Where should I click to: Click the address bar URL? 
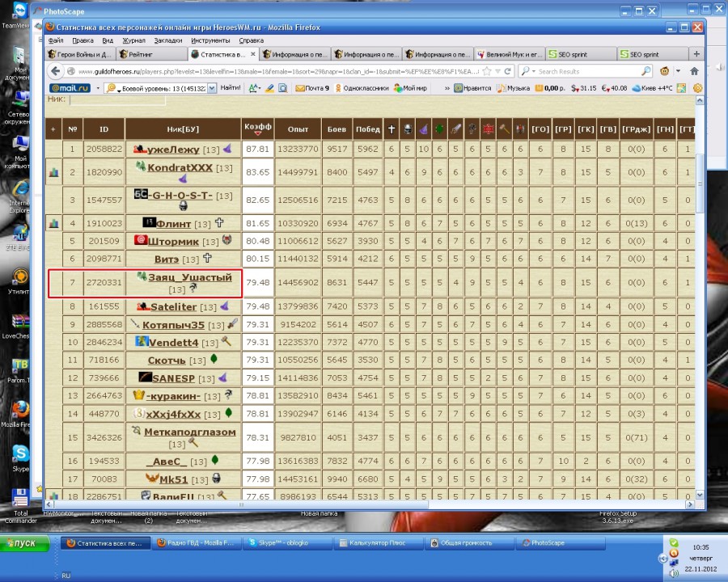tap(277, 71)
